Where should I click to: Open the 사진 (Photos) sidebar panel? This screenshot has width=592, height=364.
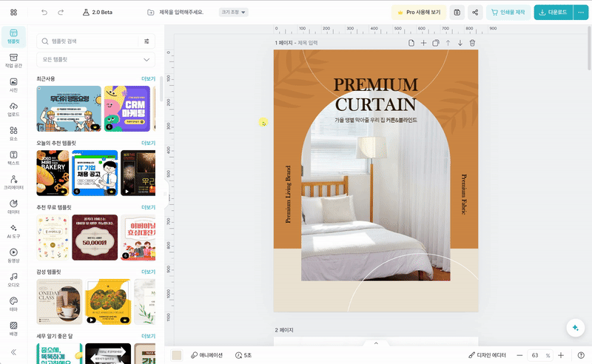[13, 85]
